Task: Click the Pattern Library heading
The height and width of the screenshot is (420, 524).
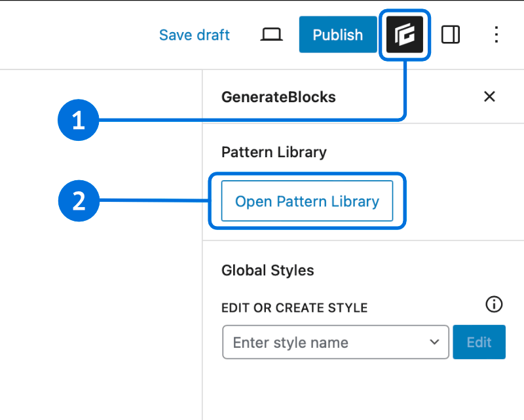Action: tap(274, 152)
